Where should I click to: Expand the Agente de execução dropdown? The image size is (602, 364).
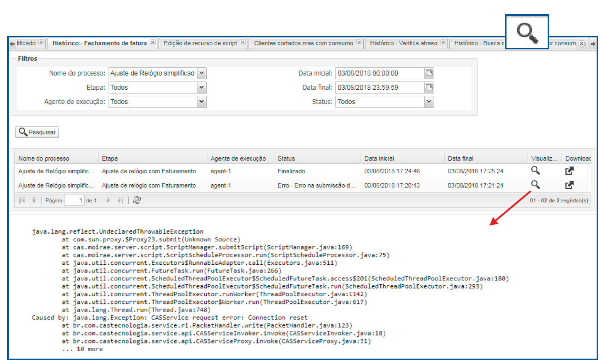click(x=201, y=102)
